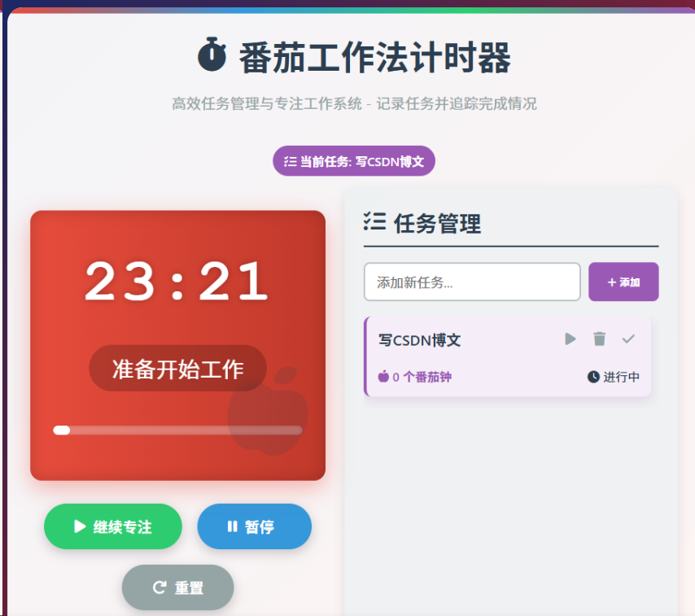Image resolution: width=695 pixels, height=616 pixels.
Task: Click the 任务管理 heading
Action: pos(437,223)
